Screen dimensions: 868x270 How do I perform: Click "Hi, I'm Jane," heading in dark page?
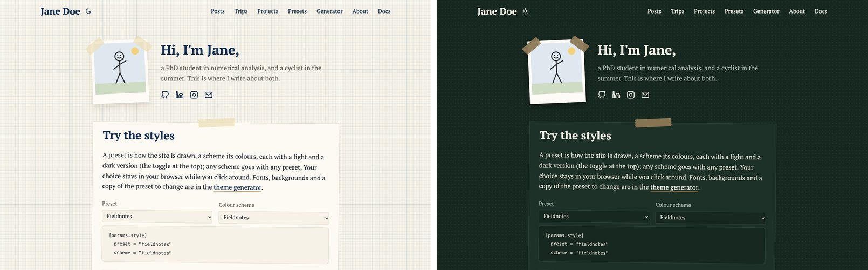(637, 50)
